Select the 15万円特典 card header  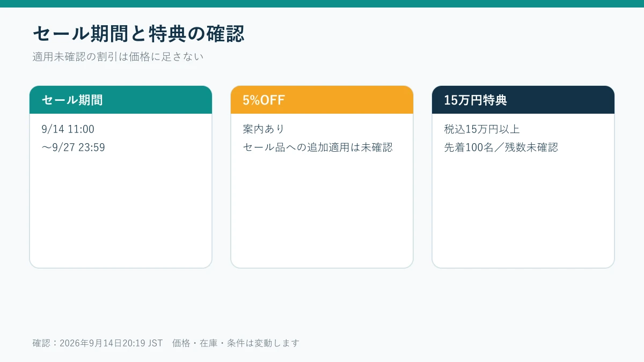(x=523, y=100)
